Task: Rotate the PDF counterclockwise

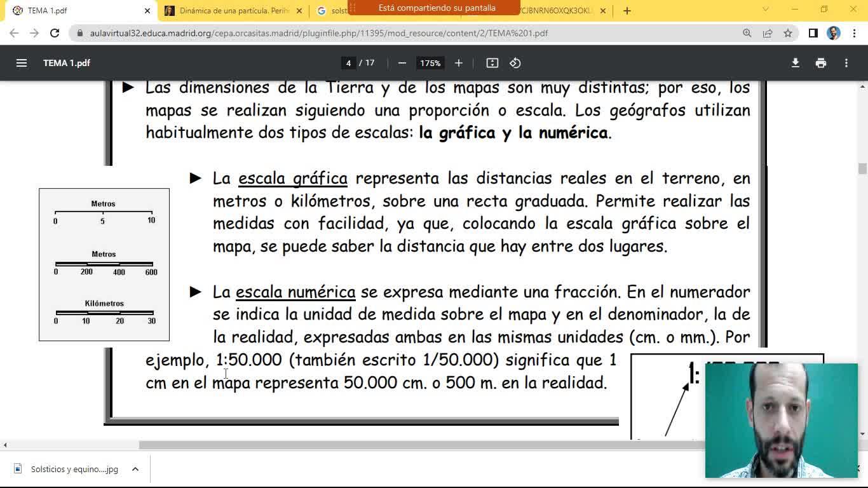Action: [x=515, y=63]
